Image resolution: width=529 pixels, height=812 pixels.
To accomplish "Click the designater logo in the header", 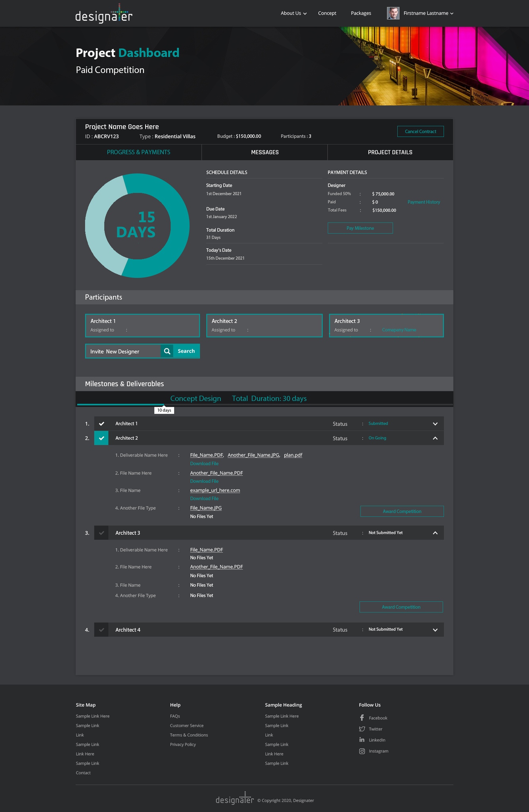I will pyautogui.click(x=104, y=13).
